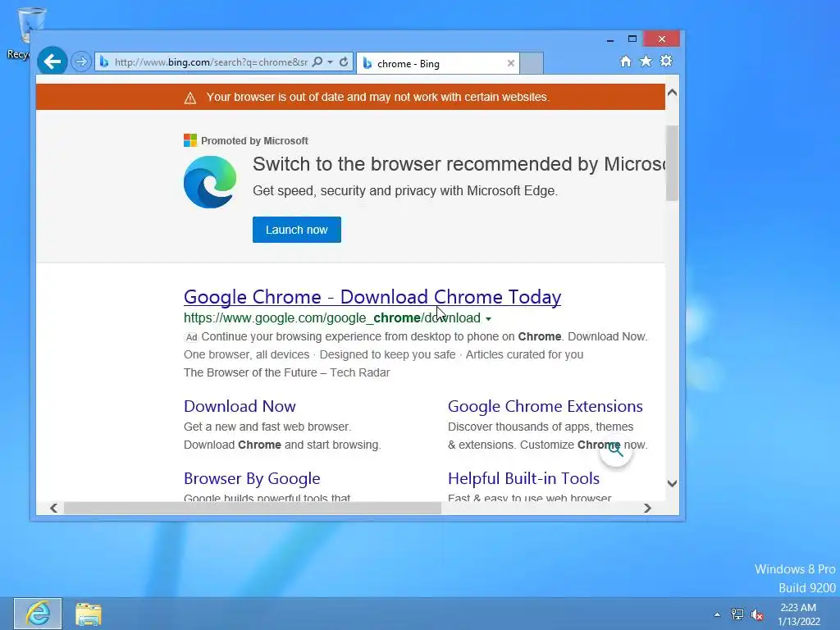Click the vertical scrollbar up arrow
Viewport: 840px width, 630px height.
pos(672,92)
